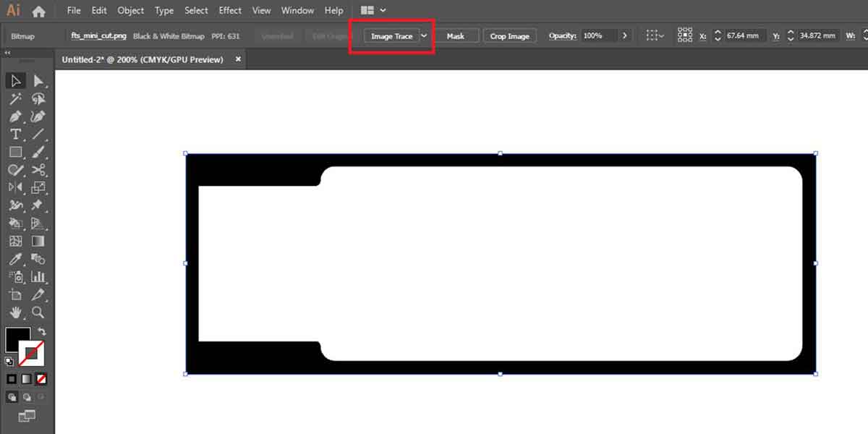The image size is (868, 434).
Task: Select the Pen tool
Action: 15,116
